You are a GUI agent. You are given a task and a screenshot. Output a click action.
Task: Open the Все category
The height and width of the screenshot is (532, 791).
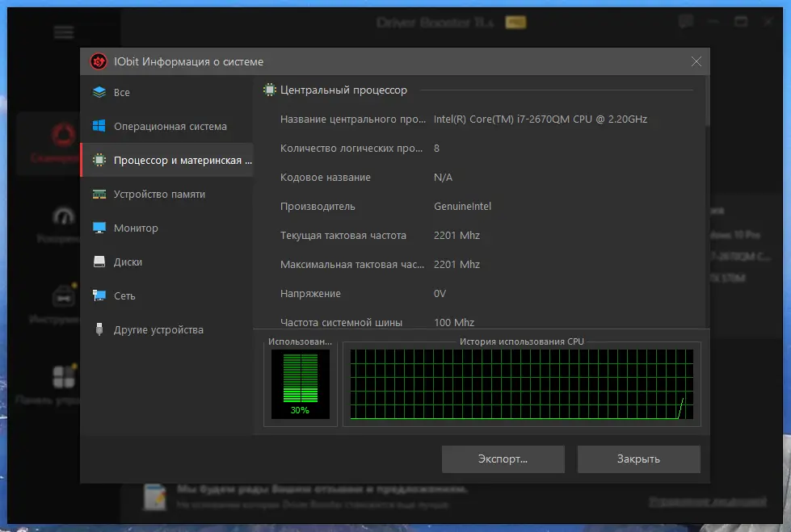pyautogui.click(x=166, y=92)
